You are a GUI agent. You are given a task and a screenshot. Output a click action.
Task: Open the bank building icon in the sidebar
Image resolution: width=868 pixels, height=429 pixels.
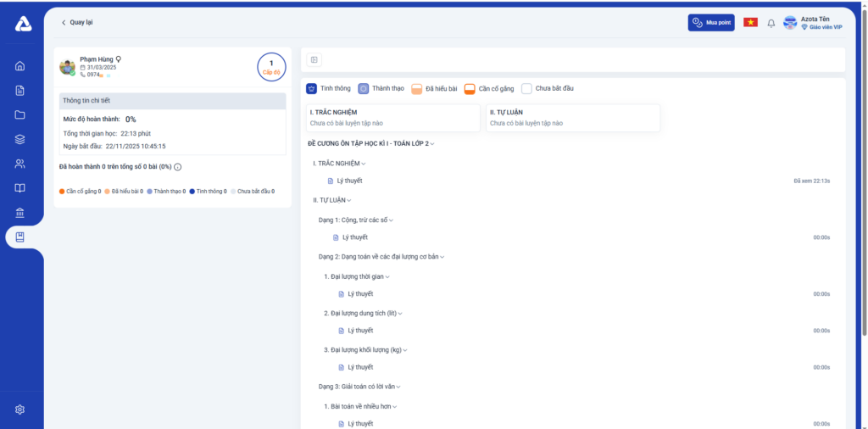pos(20,213)
